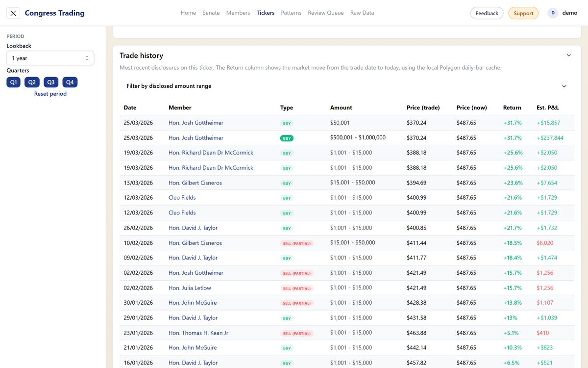This screenshot has width=588, height=368.
Task: Open Hon. Julia Letlow member link
Action: pos(190,288)
